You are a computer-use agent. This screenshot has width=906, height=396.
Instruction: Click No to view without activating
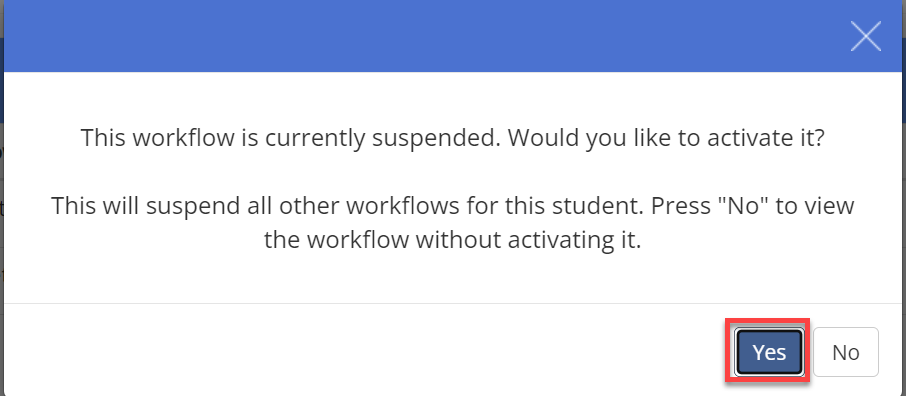point(845,352)
